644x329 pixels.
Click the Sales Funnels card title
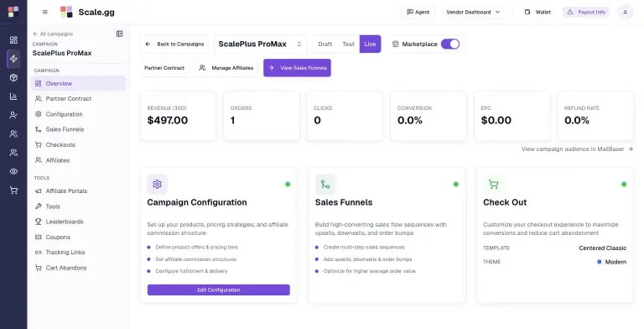click(344, 202)
